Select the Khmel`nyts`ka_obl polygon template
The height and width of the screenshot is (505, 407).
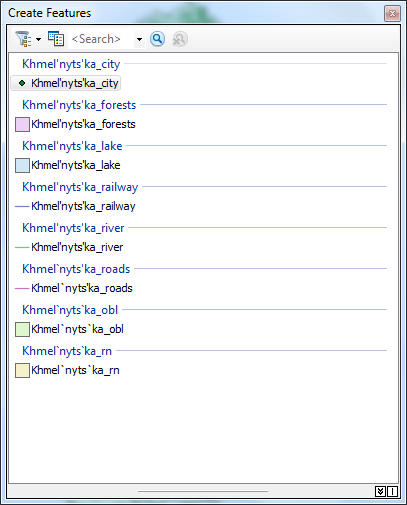pyautogui.click(x=69, y=329)
